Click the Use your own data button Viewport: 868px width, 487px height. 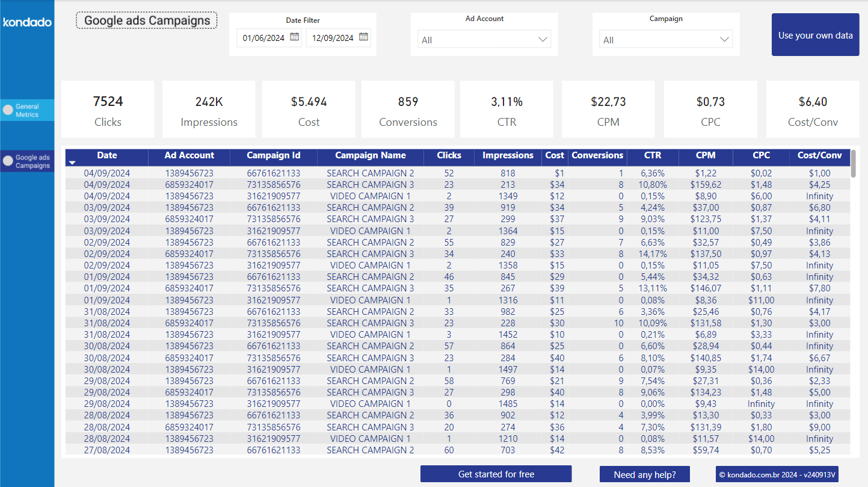pyautogui.click(x=815, y=34)
